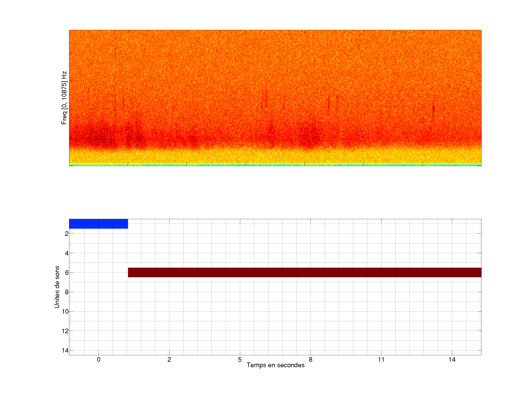Click x-axis tick label 0

coord(99,359)
